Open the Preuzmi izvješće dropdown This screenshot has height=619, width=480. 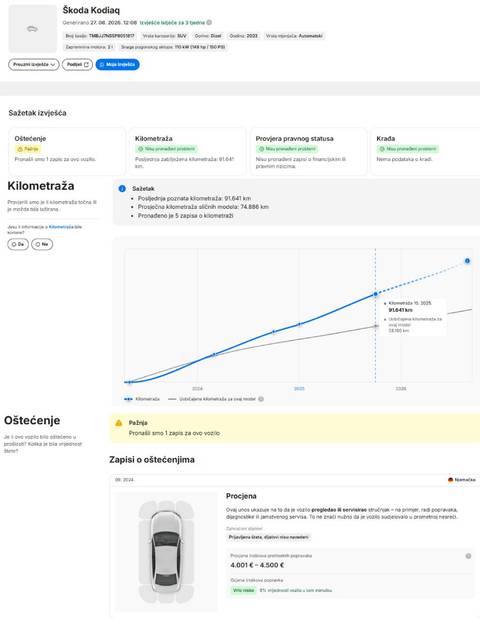pos(34,64)
